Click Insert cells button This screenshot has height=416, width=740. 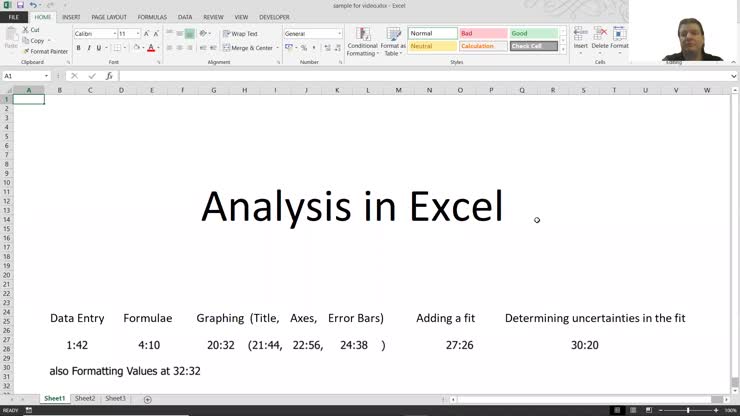pos(580,39)
